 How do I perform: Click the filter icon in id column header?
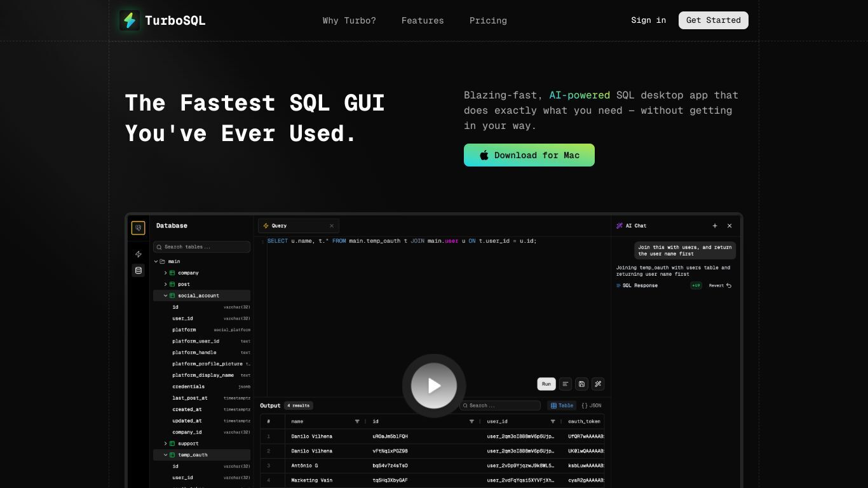[x=471, y=421]
